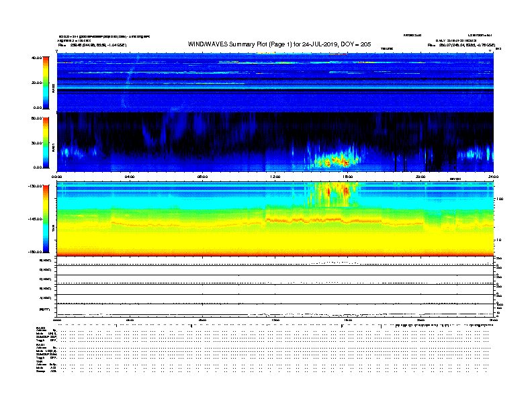Image resolution: width=532 pixels, height=411 pixels.
Task: Click the 10 frequency label beside TNR panel
Action: tap(498, 240)
